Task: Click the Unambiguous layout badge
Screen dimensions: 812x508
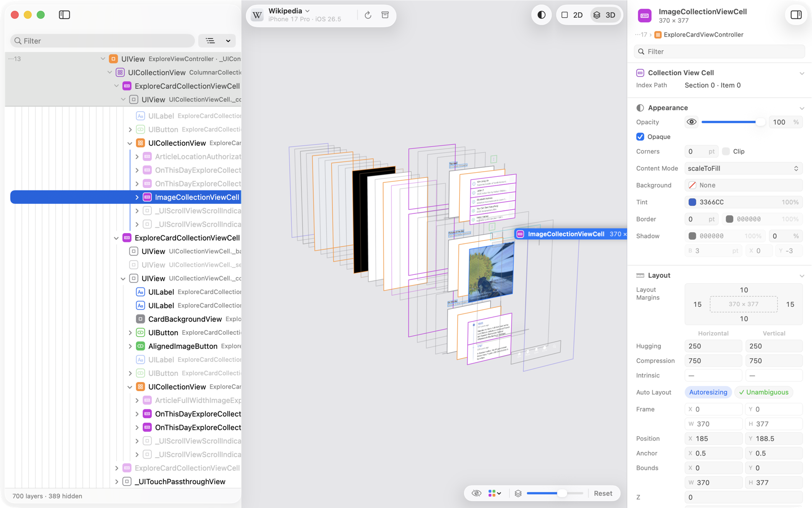Action: 764,392
